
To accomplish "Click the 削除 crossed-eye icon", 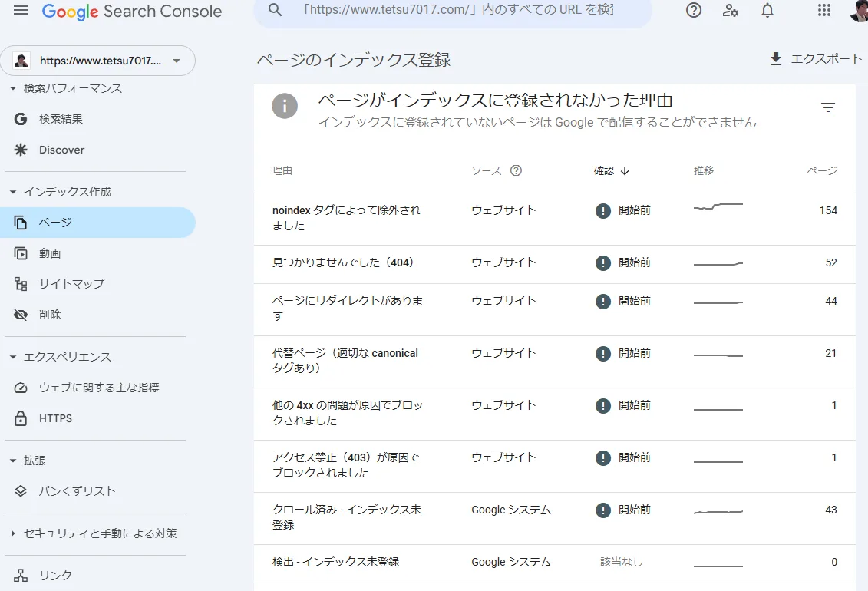I will point(21,315).
